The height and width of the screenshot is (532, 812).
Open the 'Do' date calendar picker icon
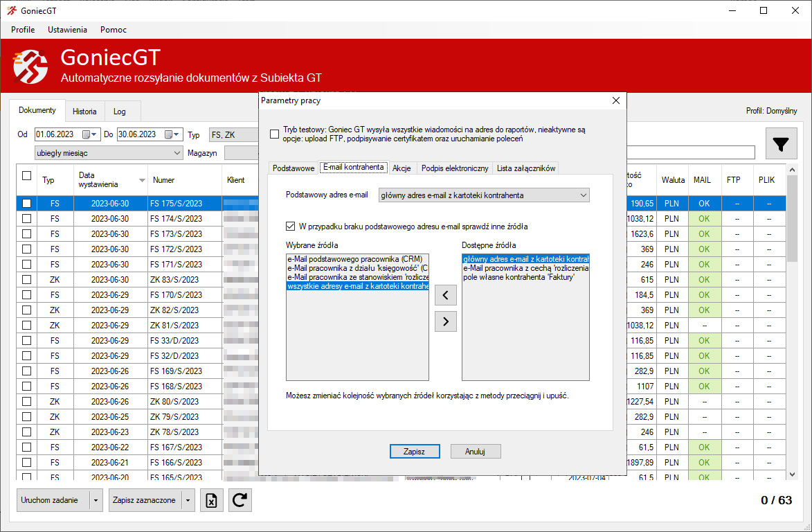point(168,134)
